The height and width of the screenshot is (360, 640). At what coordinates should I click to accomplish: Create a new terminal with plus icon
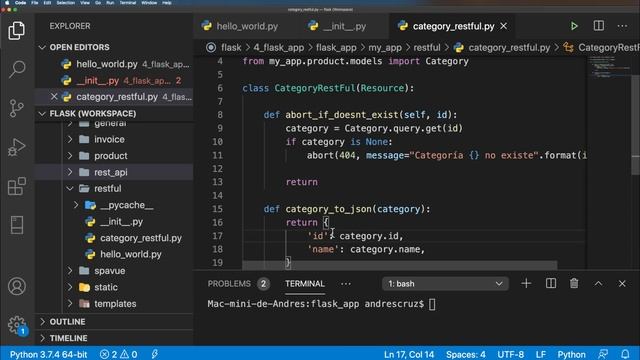click(526, 283)
